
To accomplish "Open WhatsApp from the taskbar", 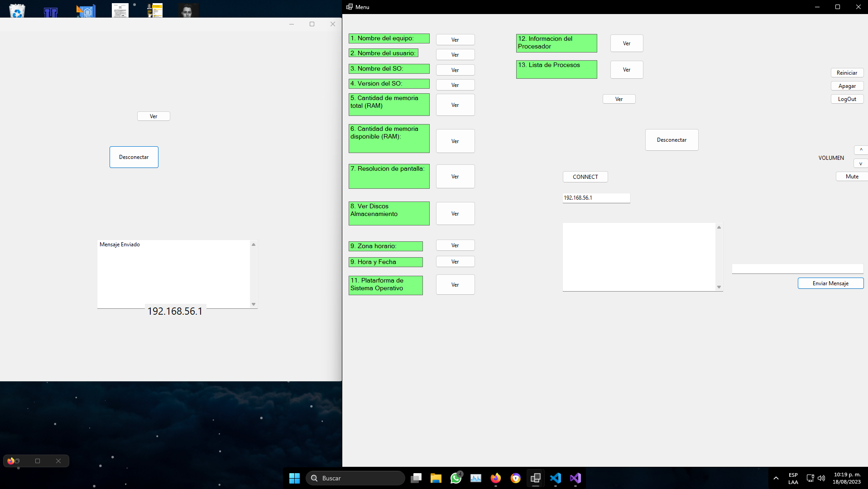I will (456, 478).
